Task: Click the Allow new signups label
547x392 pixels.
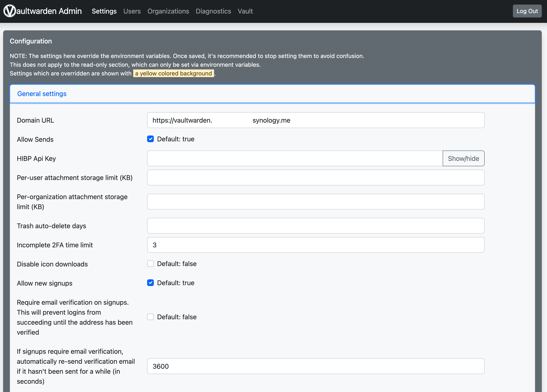Action: [x=44, y=283]
